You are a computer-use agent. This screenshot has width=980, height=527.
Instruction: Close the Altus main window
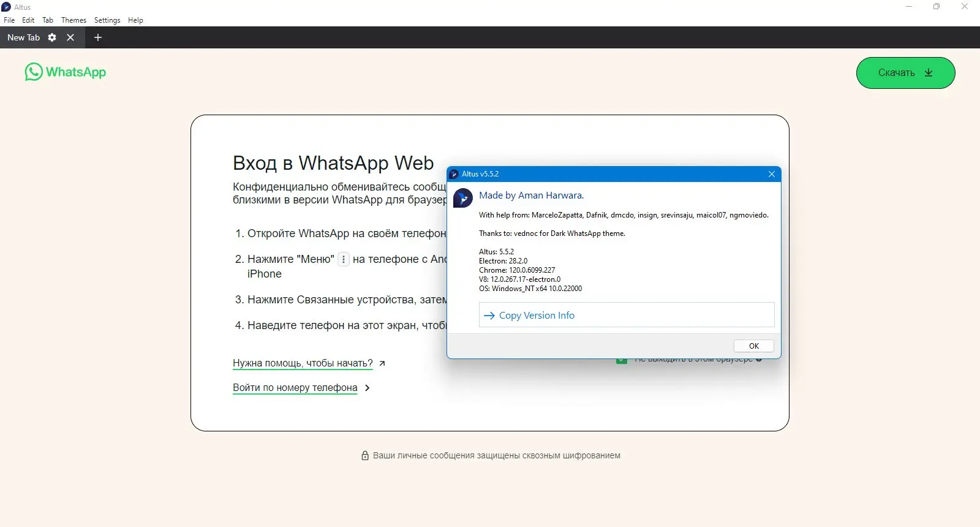tap(965, 7)
